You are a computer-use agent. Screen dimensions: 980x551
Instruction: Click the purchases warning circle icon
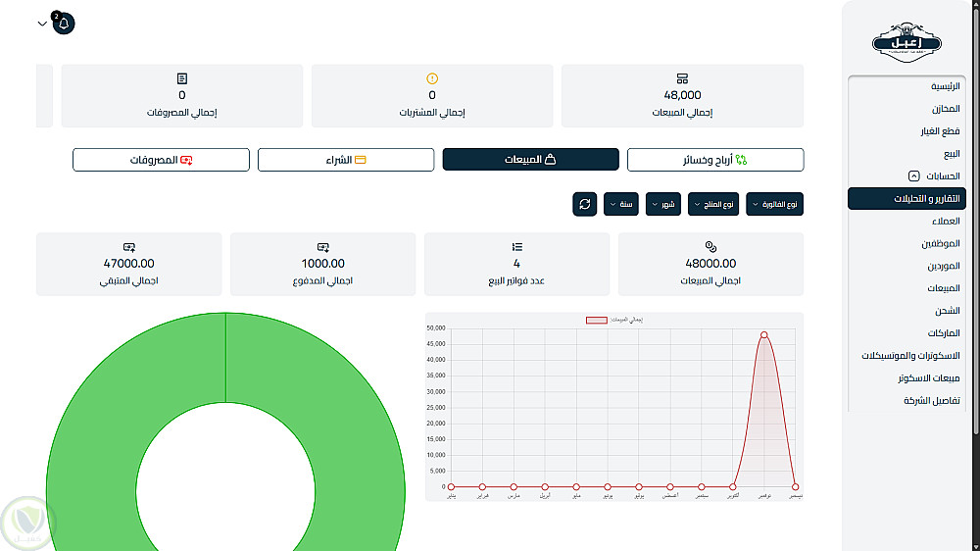point(432,78)
